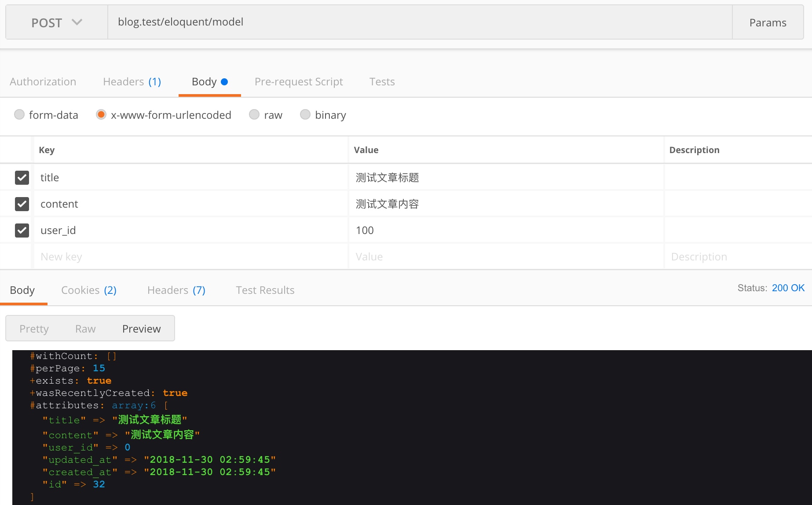Click the #attributes array:6 line
812x505 pixels.
click(99, 405)
